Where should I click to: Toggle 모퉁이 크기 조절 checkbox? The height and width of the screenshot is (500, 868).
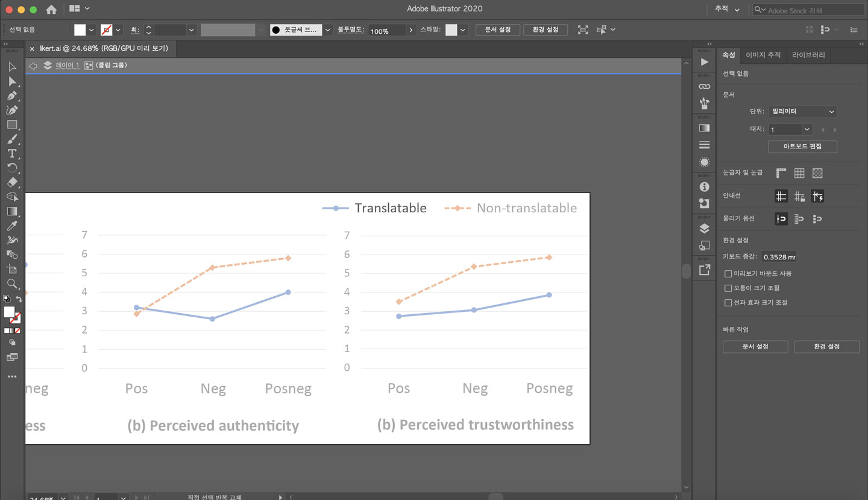click(728, 288)
